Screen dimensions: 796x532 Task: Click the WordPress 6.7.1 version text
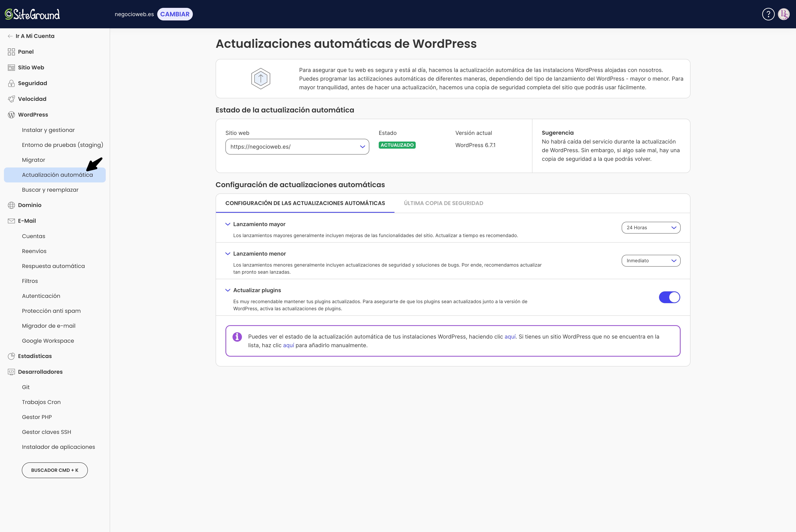[x=475, y=145]
